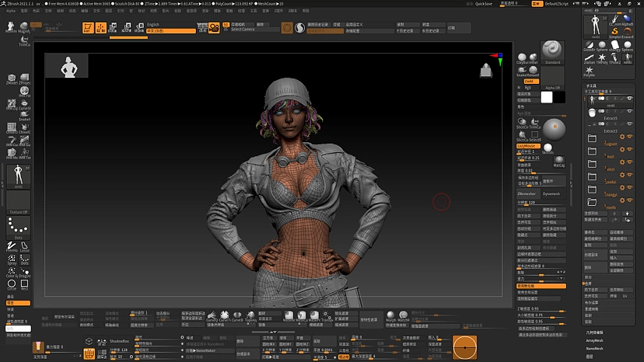Select the zialian tool icon
The height and width of the screenshot is (362, 644).
(589, 58)
